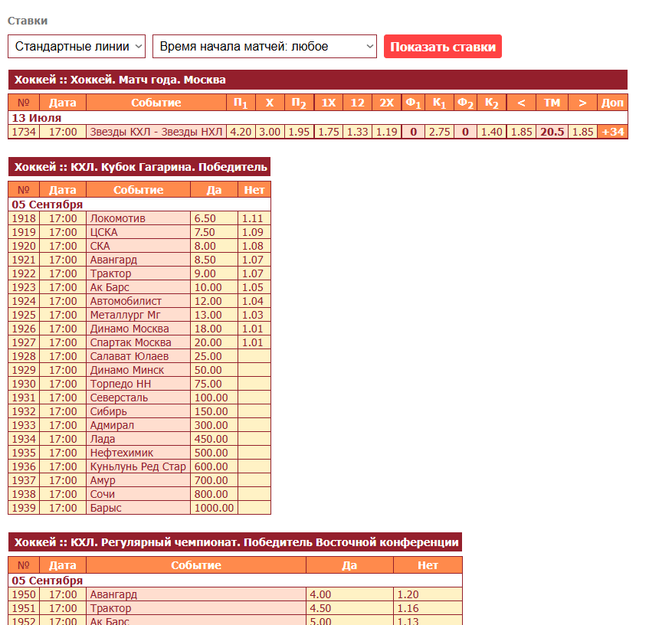Pick the 4.00 Да odds for Авангард
The width and height of the screenshot is (672, 625).
[x=349, y=594]
